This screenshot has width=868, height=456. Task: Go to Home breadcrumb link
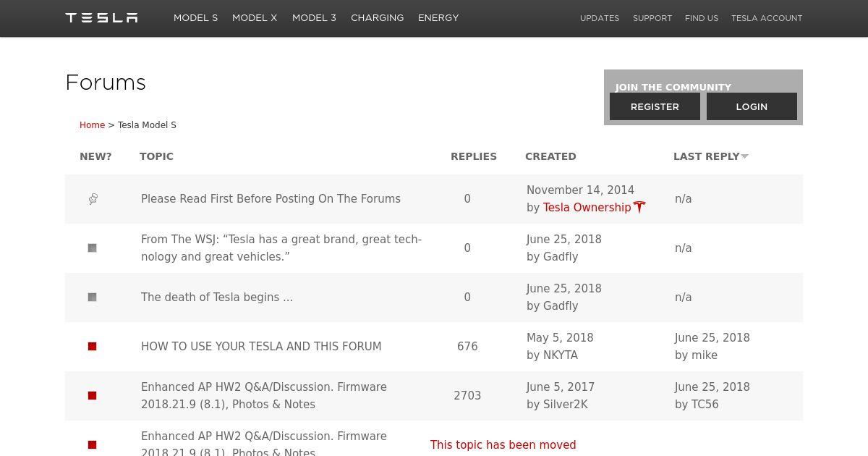(92, 125)
